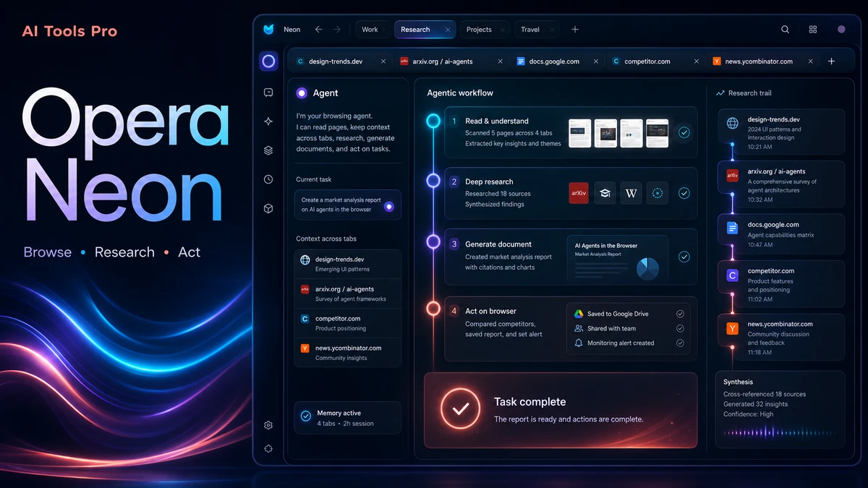Click the sparkle star icon in sidebar
The width and height of the screenshot is (868, 488).
tap(268, 121)
